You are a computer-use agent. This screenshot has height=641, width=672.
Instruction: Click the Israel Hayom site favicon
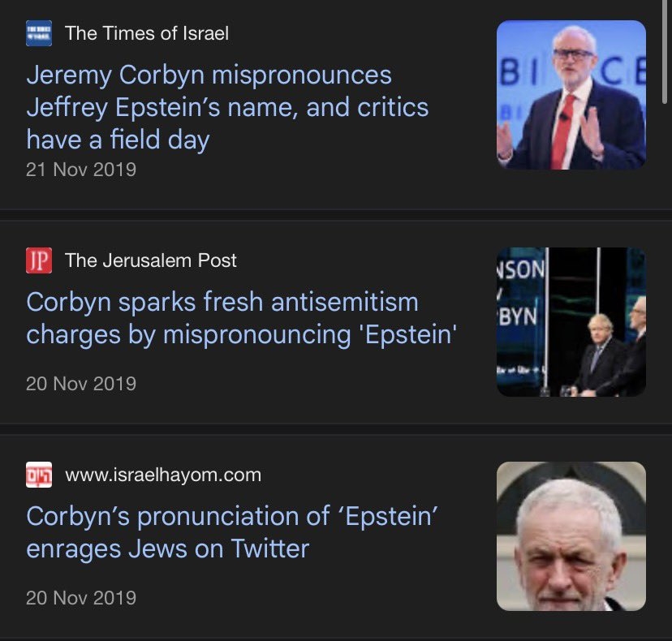(x=39, y=475)
